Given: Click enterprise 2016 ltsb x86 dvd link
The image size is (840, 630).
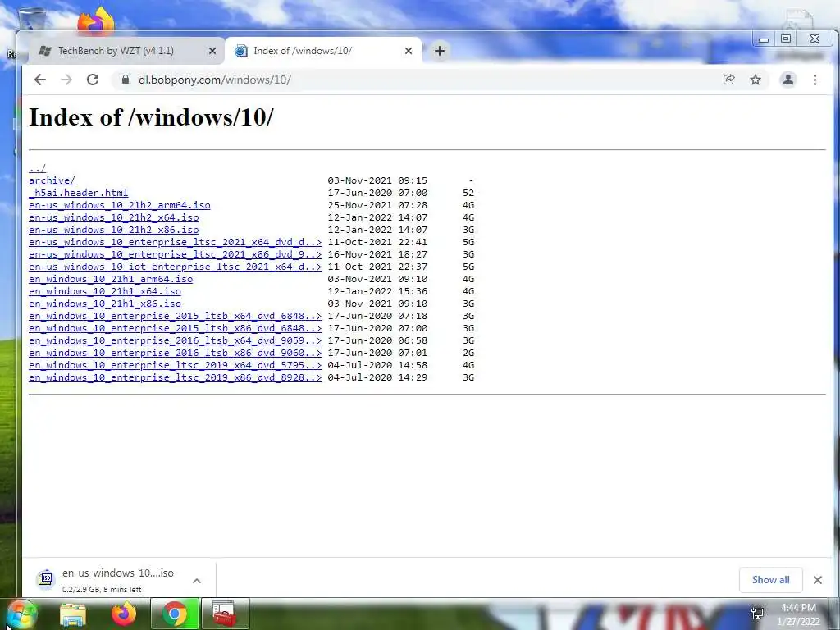Looking at the screenshot, I should [x=176, y=353].
